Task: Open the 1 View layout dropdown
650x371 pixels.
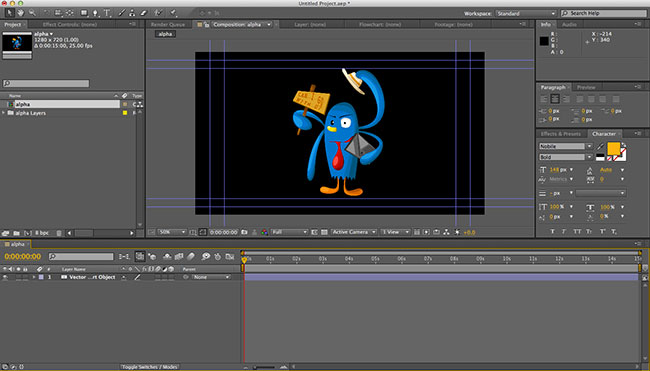Action: (395, 232)
